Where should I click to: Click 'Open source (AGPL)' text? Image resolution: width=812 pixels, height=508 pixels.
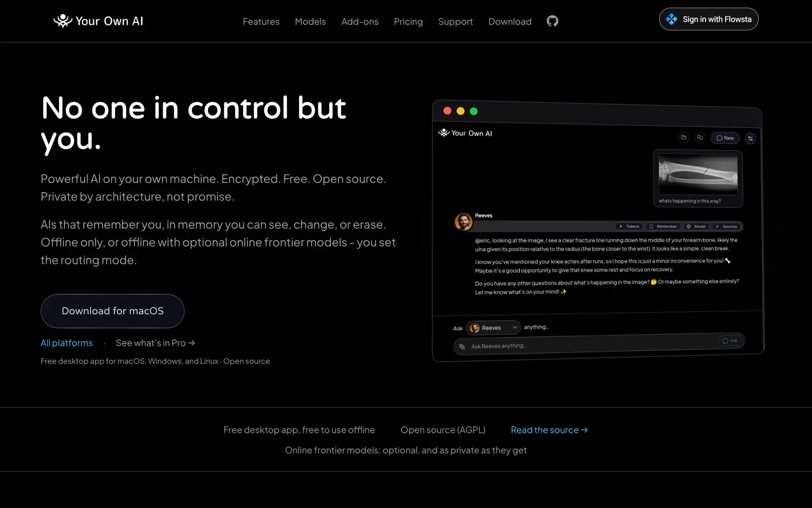pos(443,430)
